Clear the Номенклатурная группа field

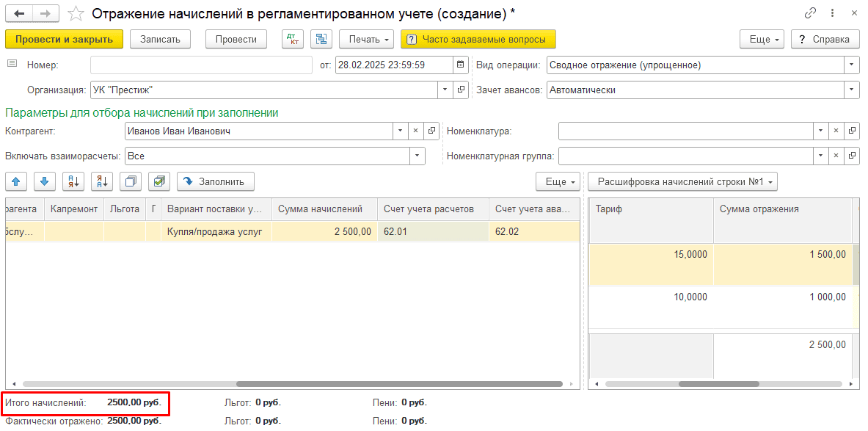pos(836,156)
